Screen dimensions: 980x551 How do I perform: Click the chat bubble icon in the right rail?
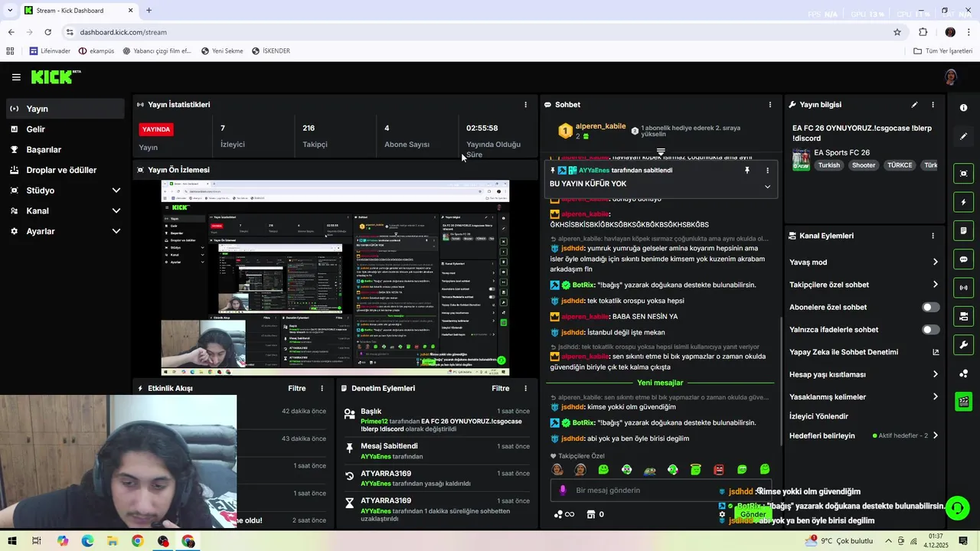(x=963, y=259)
